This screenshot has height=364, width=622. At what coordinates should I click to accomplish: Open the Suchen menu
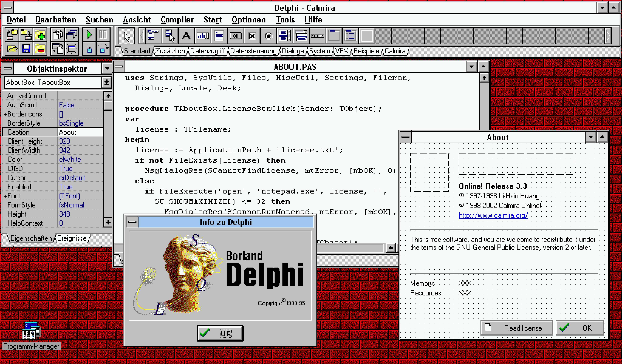(99, 20)
